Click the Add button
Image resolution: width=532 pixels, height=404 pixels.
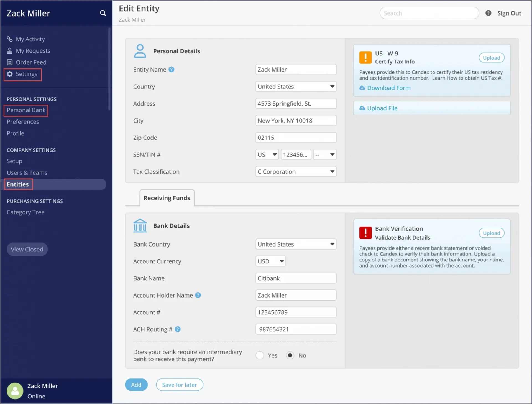136,385
